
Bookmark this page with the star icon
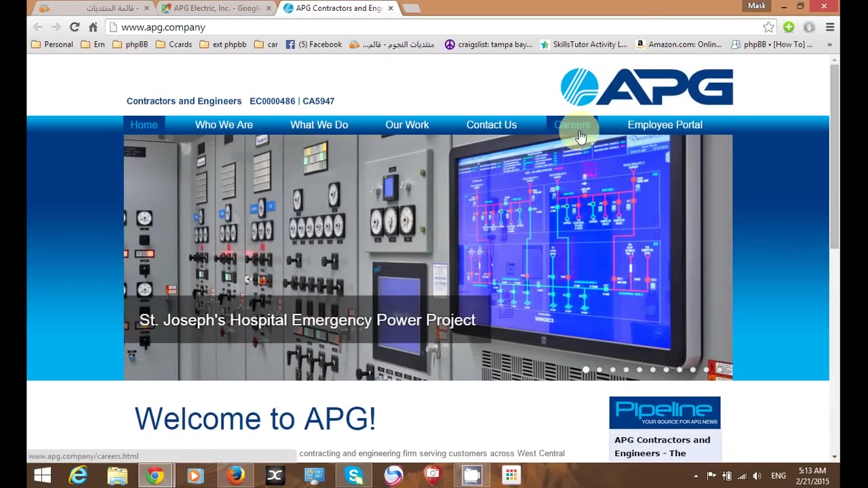pyautogui.click(x=768, y=27)
